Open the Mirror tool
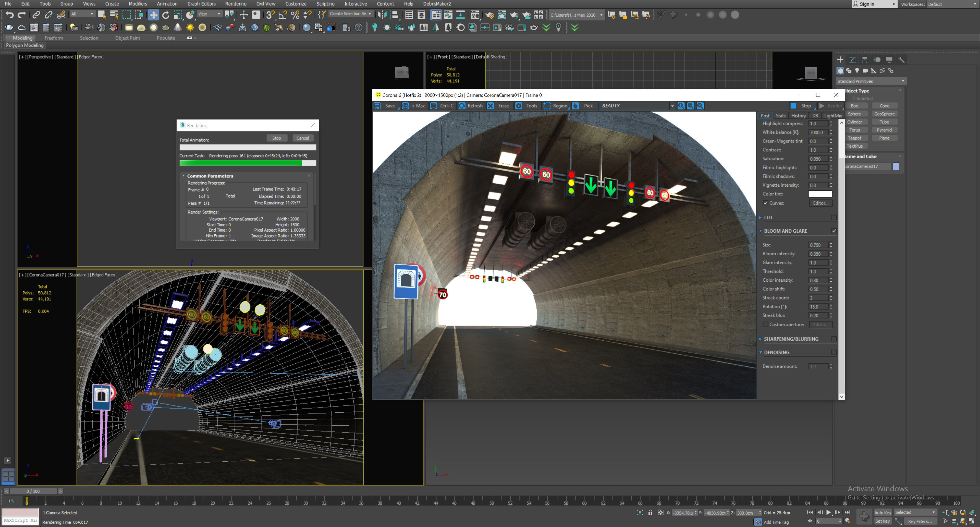The width and height of the screenshot is (980, 527). tap(382, 15)
